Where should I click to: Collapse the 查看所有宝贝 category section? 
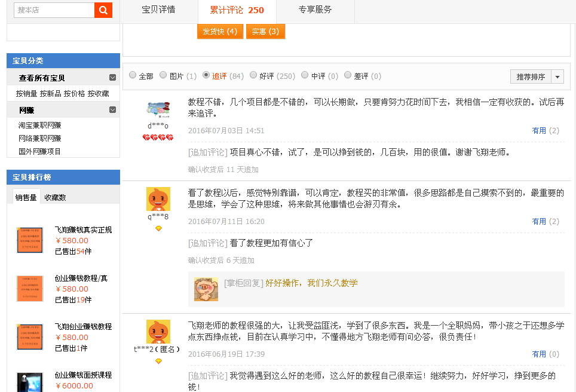coord(112,78)
